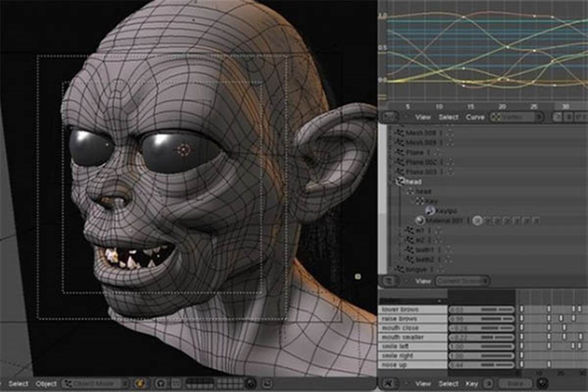This screenshot has width=588, height=392.
Task: Open the Curve menu in IPO editor
Action: [474, 117]
